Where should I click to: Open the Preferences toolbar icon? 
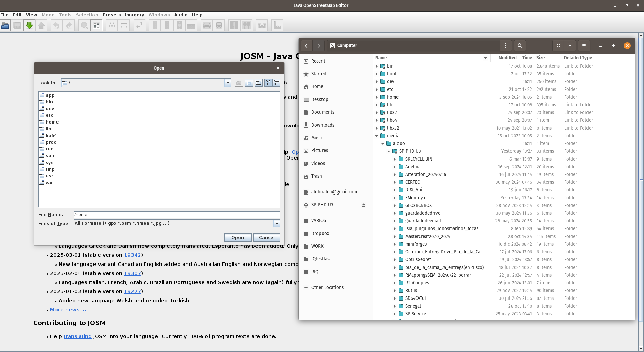point(97,25)
